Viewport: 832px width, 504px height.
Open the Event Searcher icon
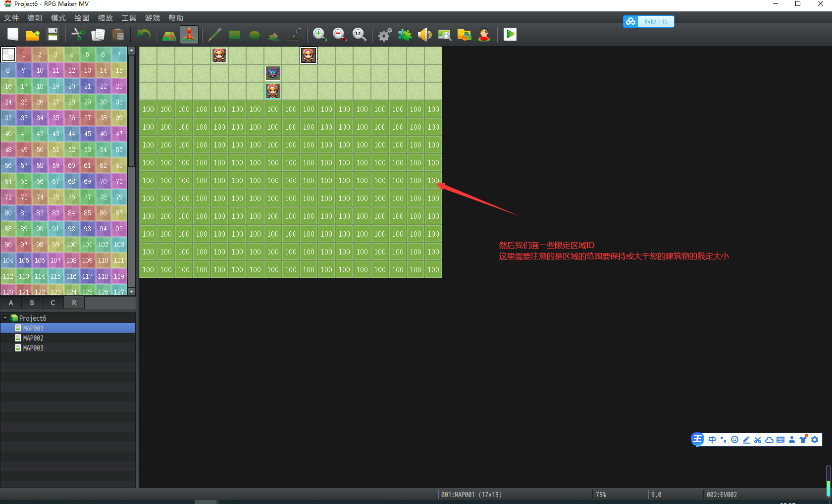445,35
